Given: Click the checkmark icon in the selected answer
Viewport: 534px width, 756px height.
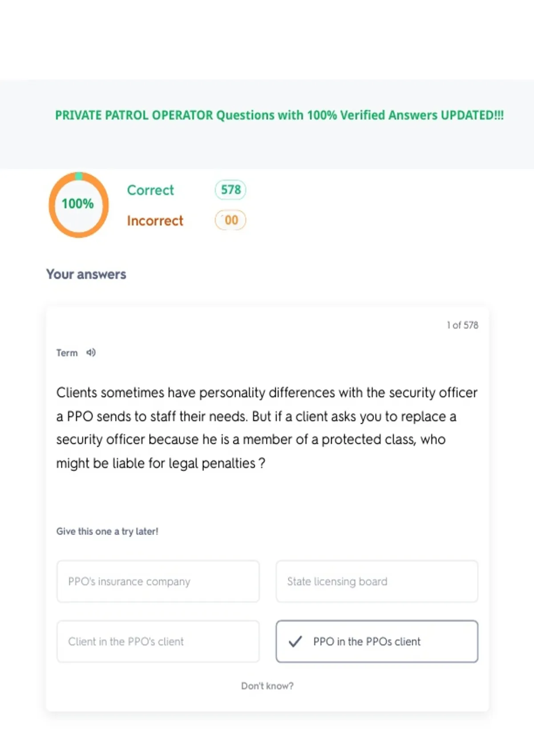Looking at the screenshot, I should (x=295, y=642).
